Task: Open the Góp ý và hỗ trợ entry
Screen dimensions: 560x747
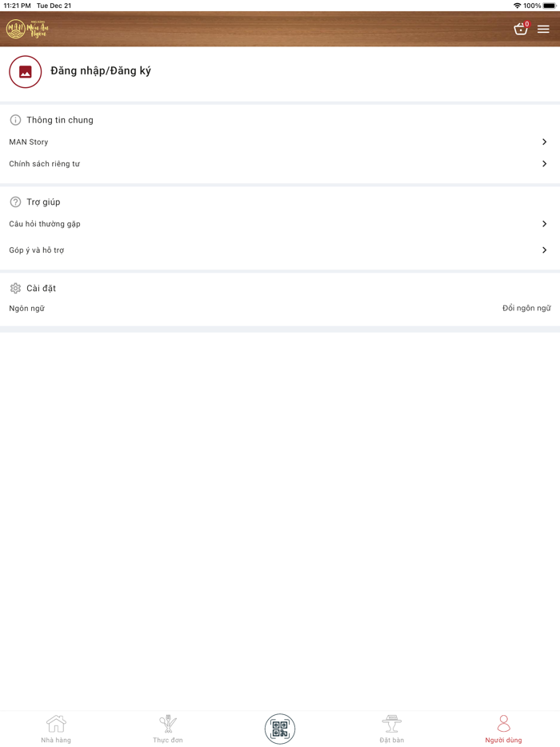Action: [x=37, y=250]
